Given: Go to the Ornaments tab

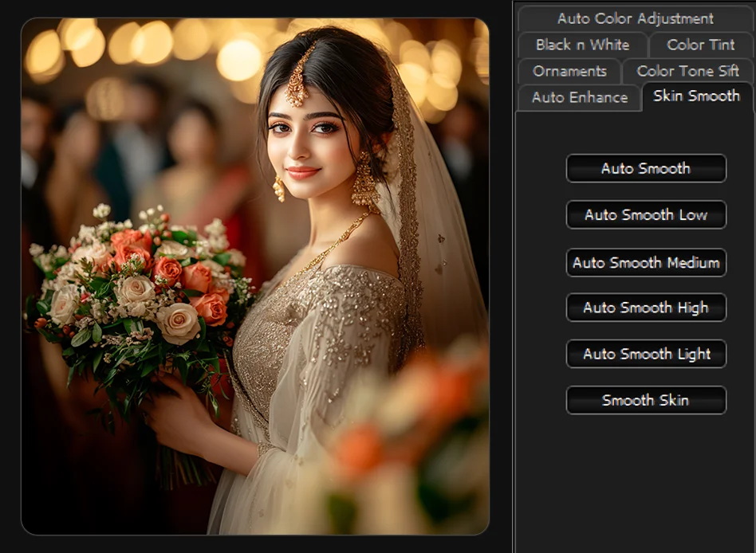Looking at the screenshot, I should (x=569, y=71).
